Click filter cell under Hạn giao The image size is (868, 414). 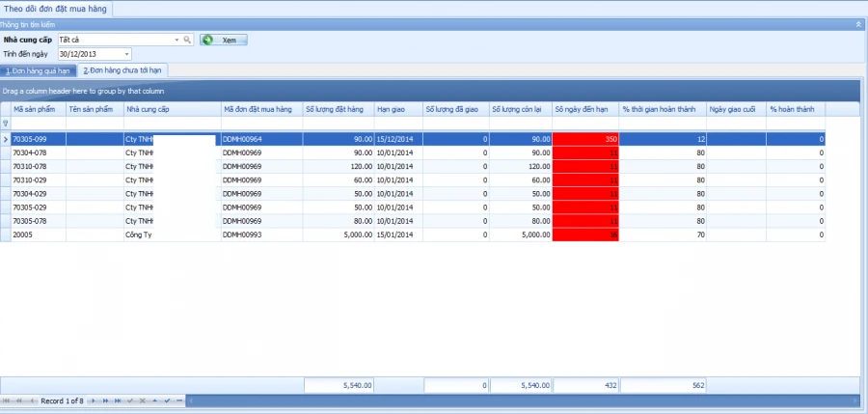[398, 123]
